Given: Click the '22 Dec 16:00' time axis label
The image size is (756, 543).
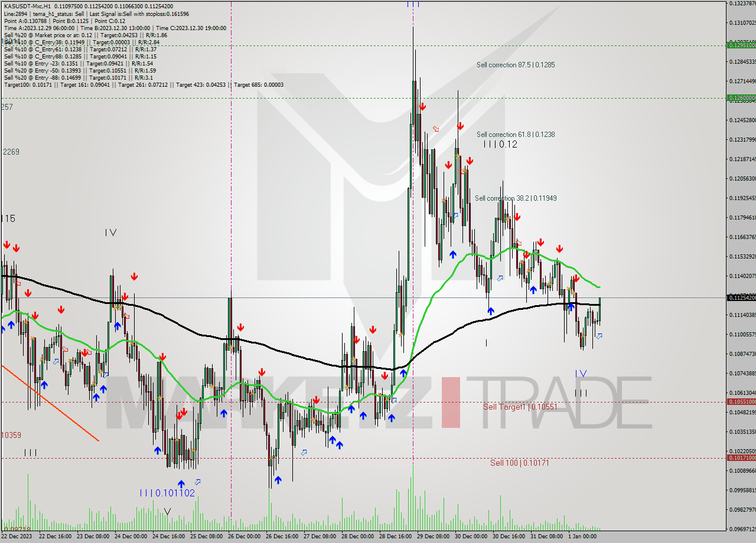Looking at the screenshot, I should (x=54, y=537).
